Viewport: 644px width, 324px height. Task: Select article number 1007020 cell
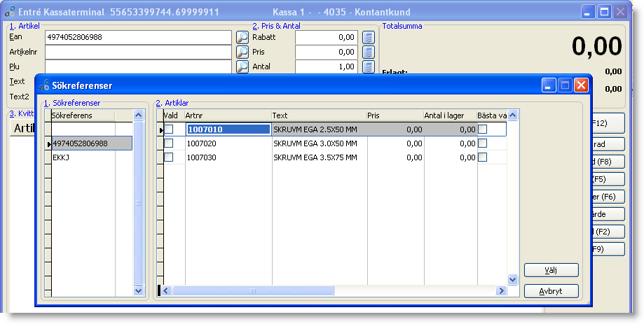coord(228,143)
